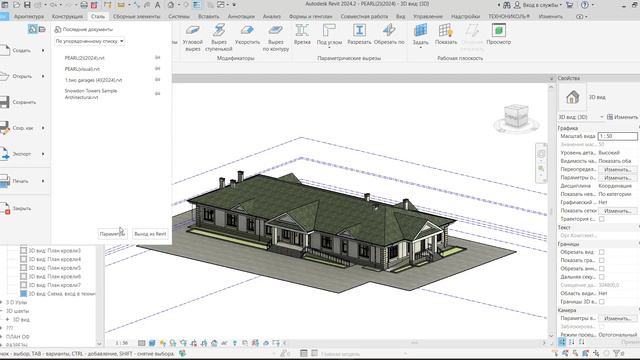Select the Врезка tool
Screen dimensions: 640x360
302,35
